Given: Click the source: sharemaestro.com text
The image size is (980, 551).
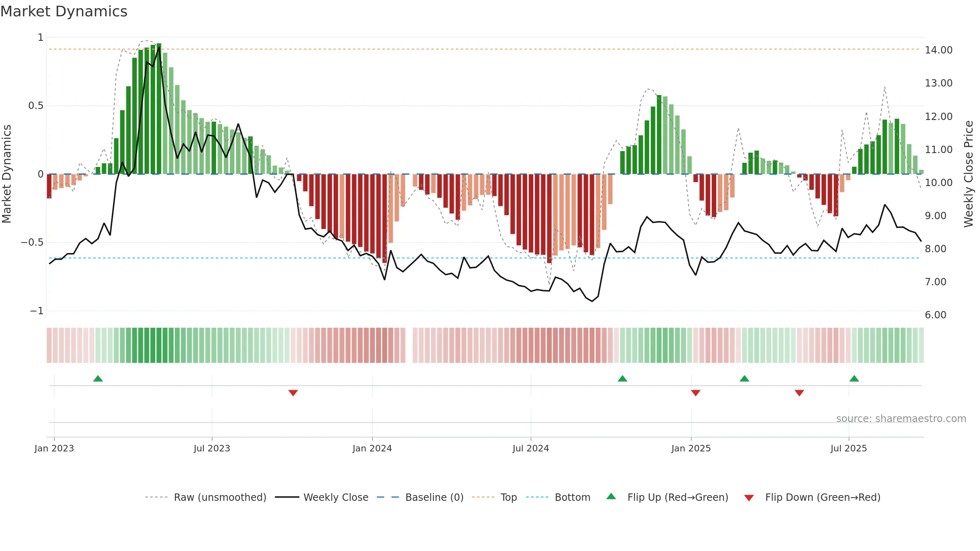Looking at the screenshot, I should click(901, 418).
